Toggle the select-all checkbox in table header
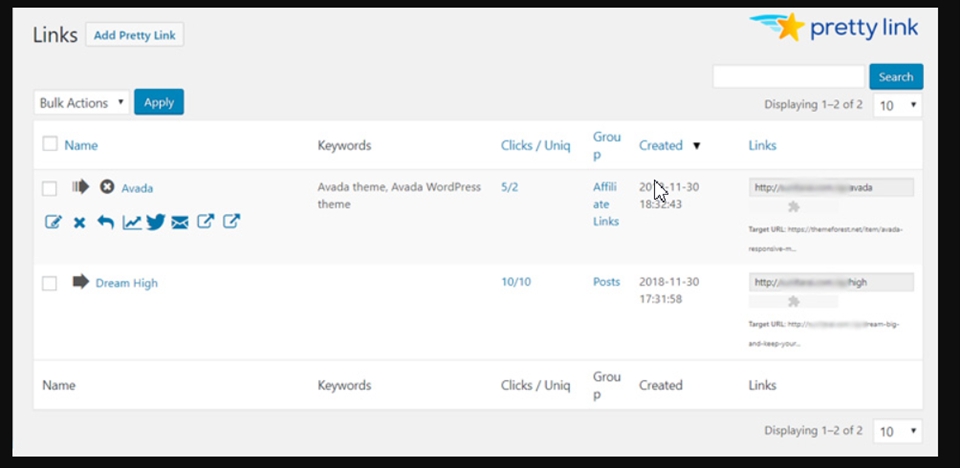 coord(50,145)
